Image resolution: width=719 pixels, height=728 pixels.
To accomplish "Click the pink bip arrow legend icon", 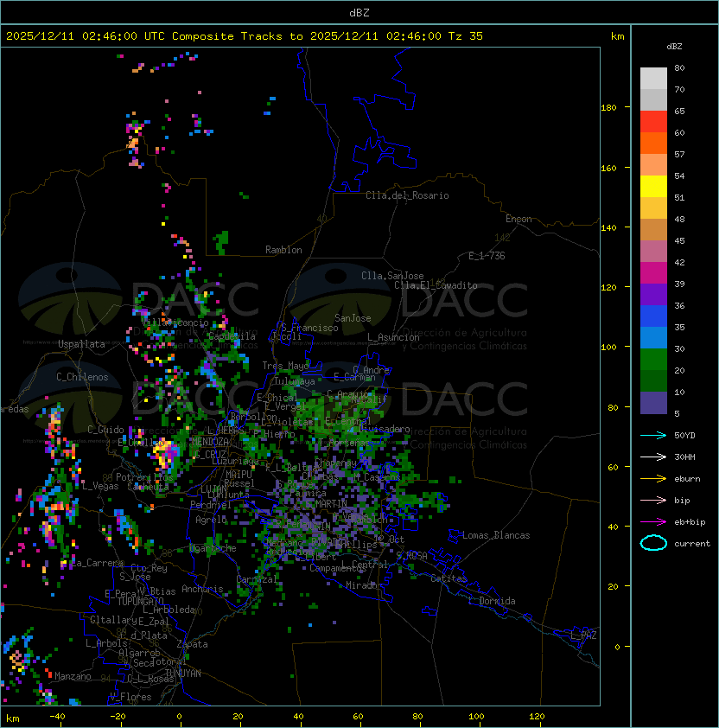I will point(653,500).
